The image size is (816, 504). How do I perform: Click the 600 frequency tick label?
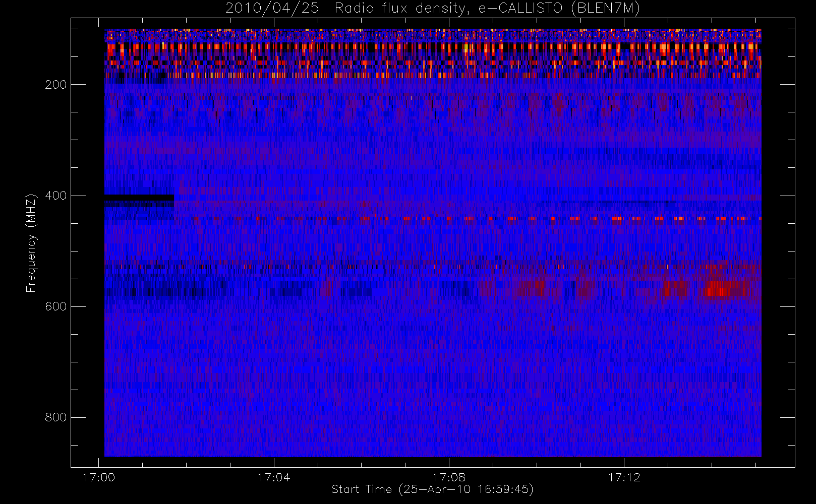(x=55, y=306)
